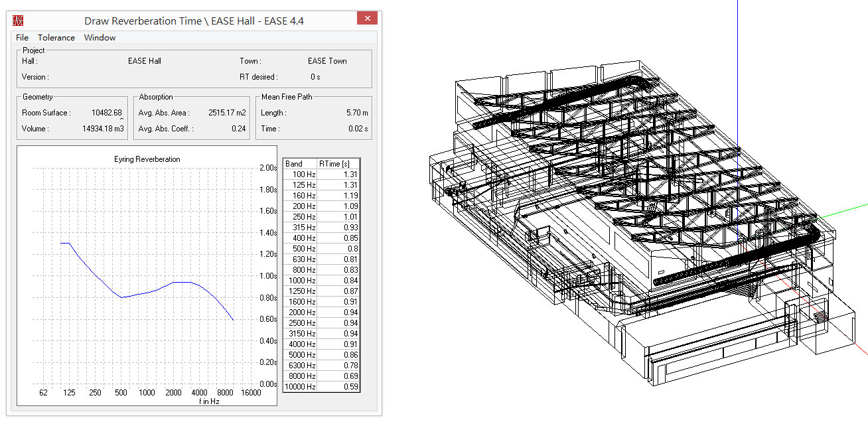This screenshot has height=424, width=868.
Task: Open the File menu
Action: (x=22, y=38)
